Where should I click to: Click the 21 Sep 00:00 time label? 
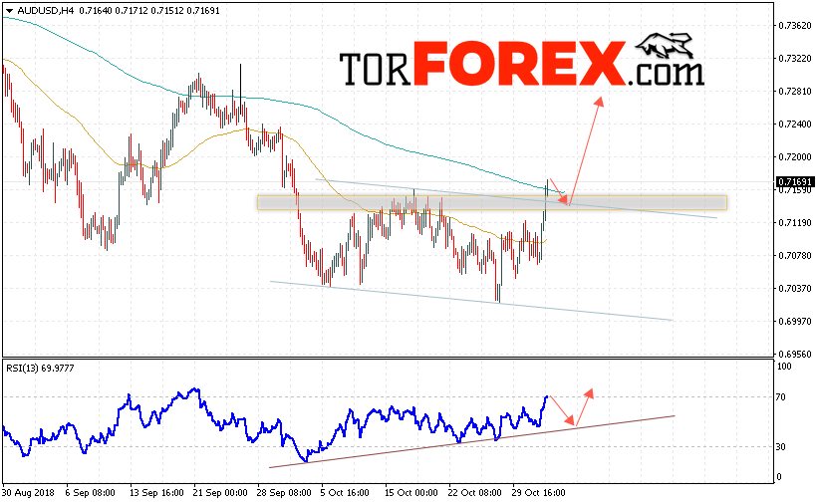tap(220, 493)
